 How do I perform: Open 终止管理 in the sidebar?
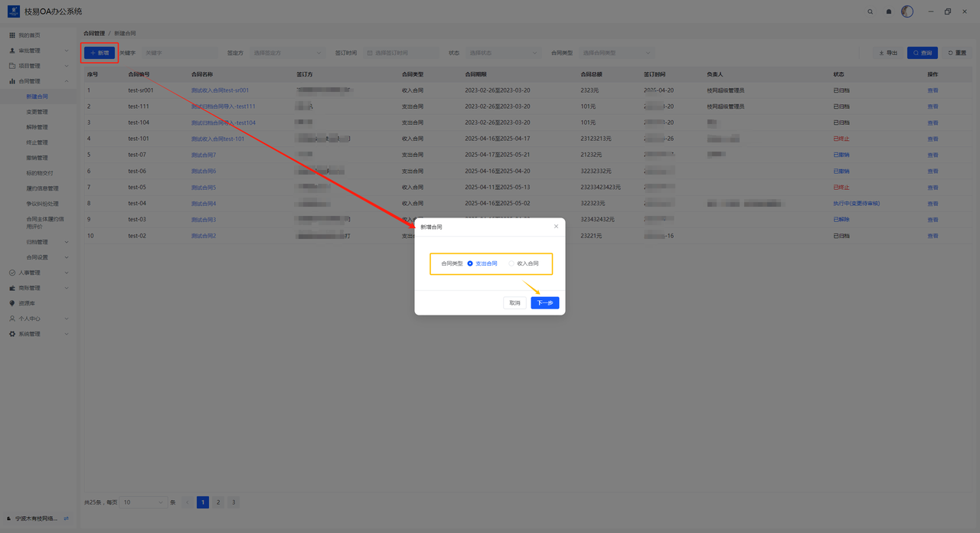(x=37, y=142)
